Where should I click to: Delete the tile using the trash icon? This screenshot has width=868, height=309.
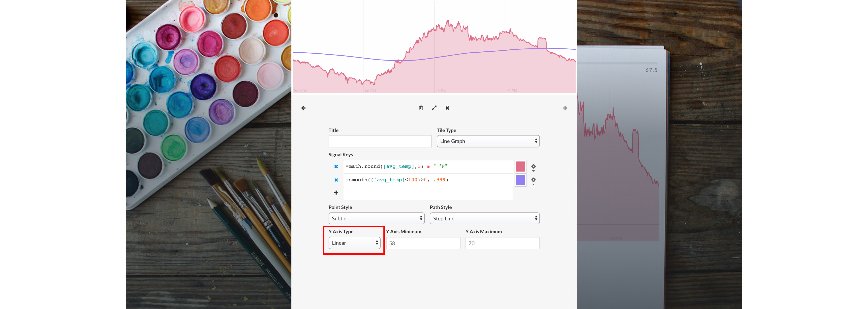pyautogui.click(x=421, y=108)
